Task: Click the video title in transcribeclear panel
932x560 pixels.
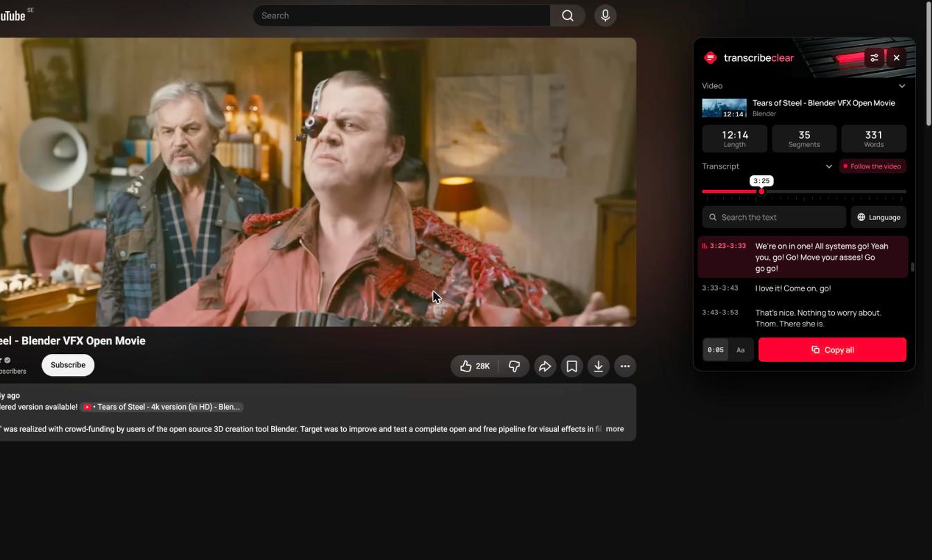Action: [824, 103]
